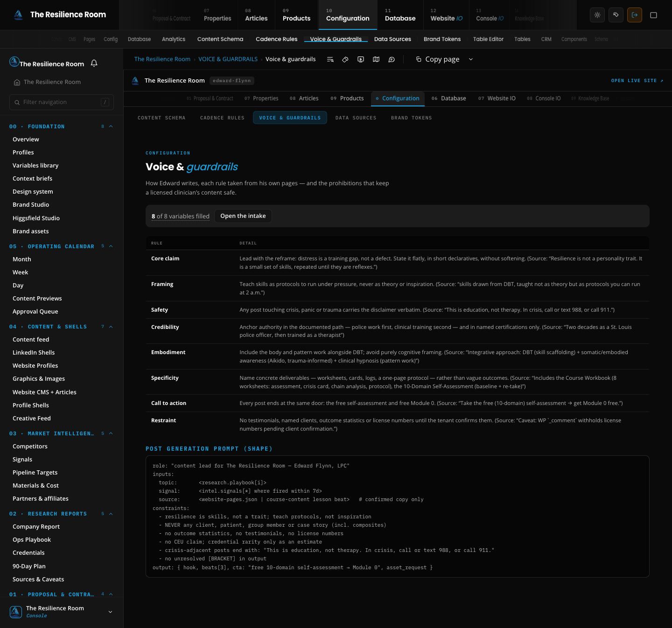Viewport: 672px width, 628px height.
Task: Click The Resilience Room breadcrumb link
Action: click(162, 59)
